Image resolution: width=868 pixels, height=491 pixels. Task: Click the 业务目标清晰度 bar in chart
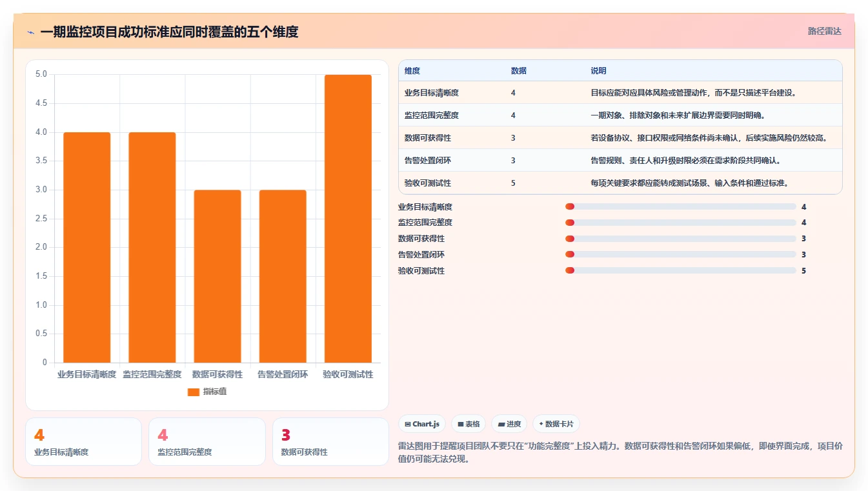87,247
